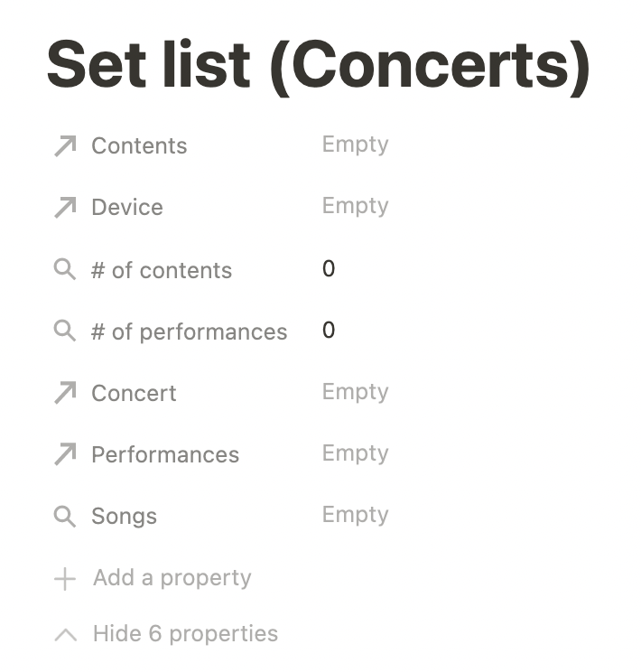Hide 6 properties

tap(185, 634)
